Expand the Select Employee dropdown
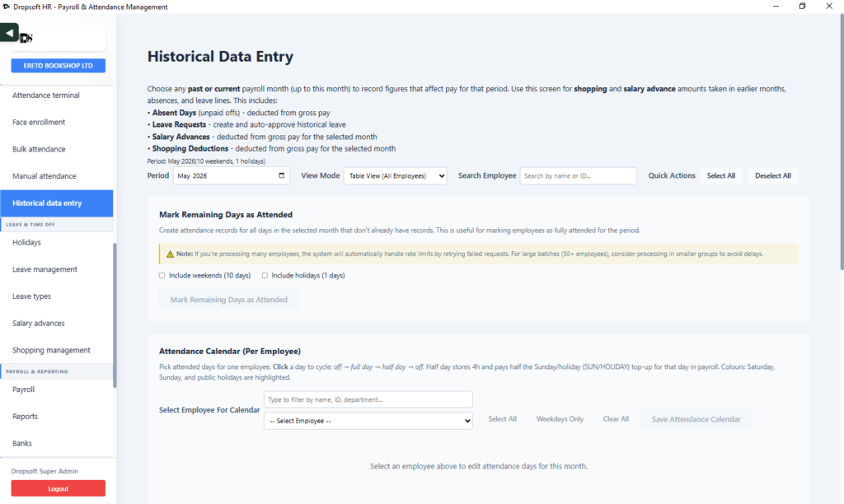Image resolution: width=844 pixels, height=504 pixels. click(x=368, y=421)
